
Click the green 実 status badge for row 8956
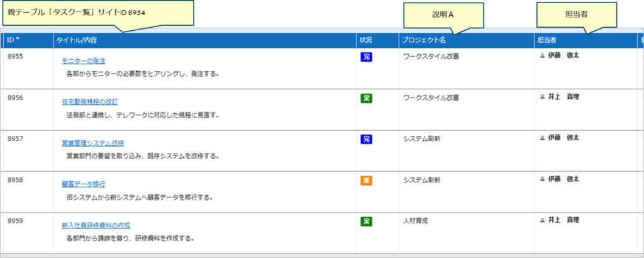(366, 98)
